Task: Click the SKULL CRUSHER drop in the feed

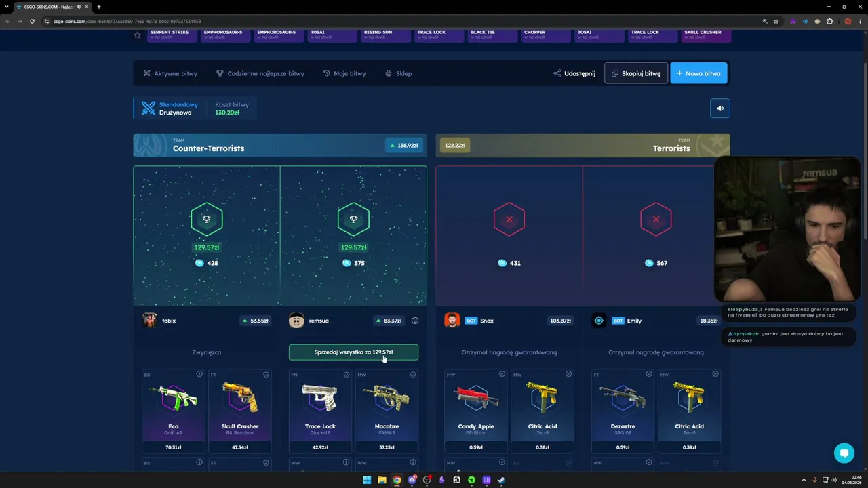Action: pos(706,35)
